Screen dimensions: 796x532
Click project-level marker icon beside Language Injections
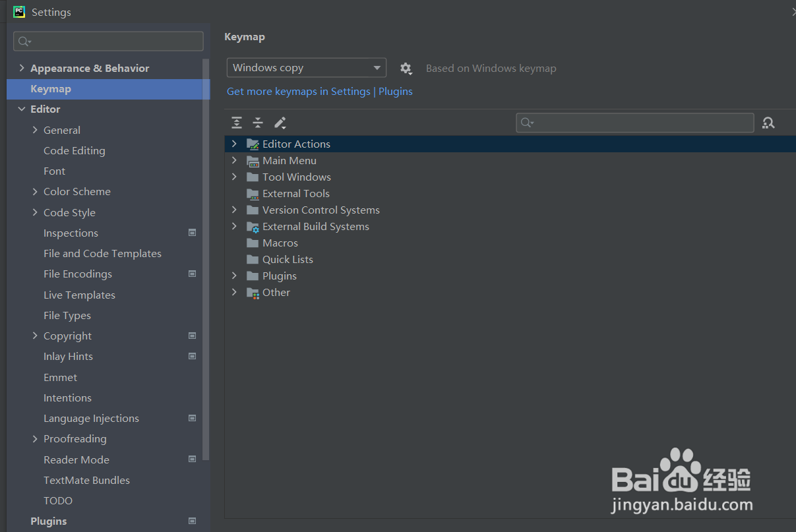[x=193, y=418]
